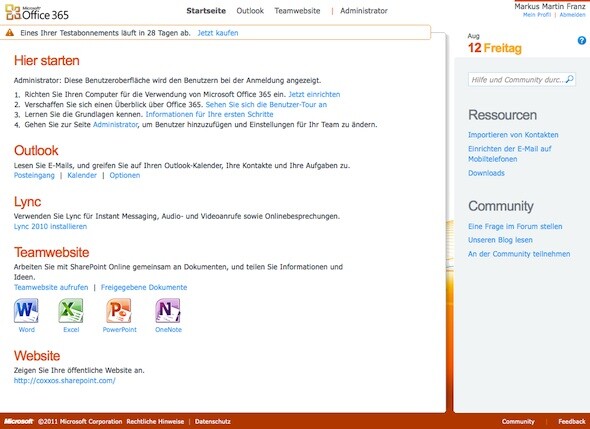Click the Administrator link in step 4
Viewport: 590px width, 429px height.
click(115, 125)
